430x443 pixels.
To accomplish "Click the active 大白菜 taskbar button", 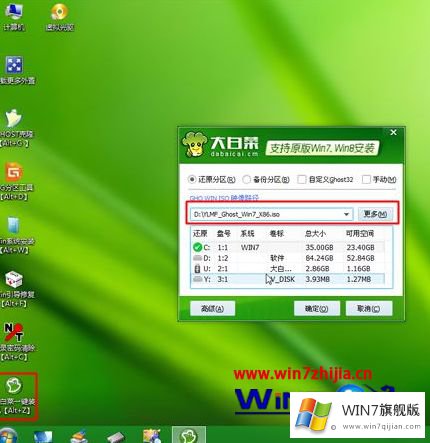I will pyautogui.click(x=189, y=435).
